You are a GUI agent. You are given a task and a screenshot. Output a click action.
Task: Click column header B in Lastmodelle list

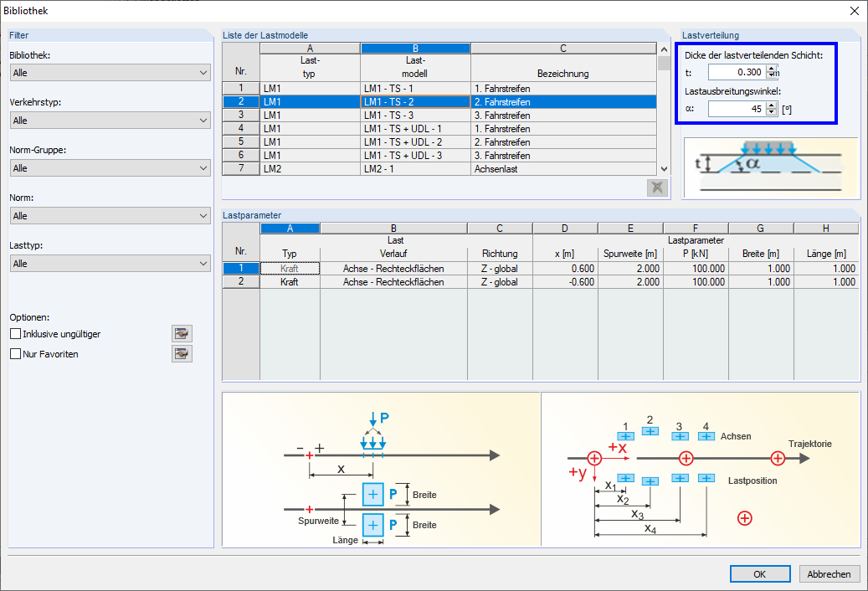coord(415,49)
